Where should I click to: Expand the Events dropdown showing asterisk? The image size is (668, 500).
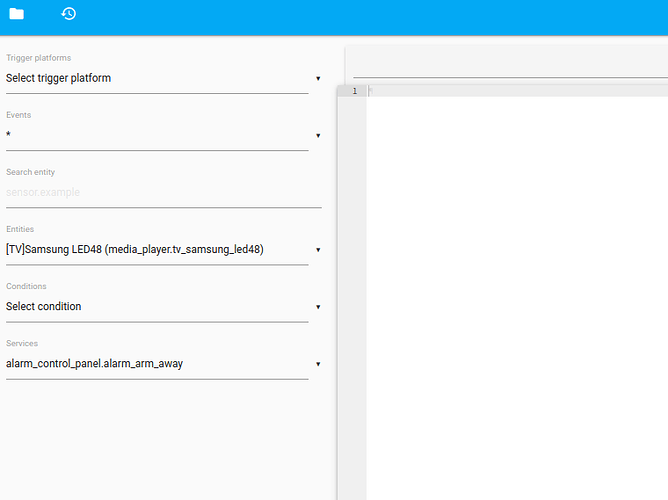(164, 135)
